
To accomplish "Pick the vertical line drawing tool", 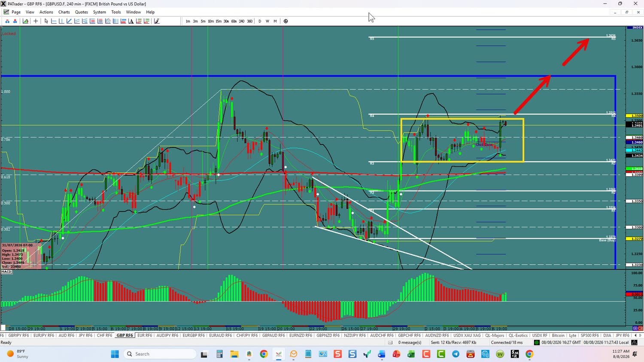I will coord(61,21).
